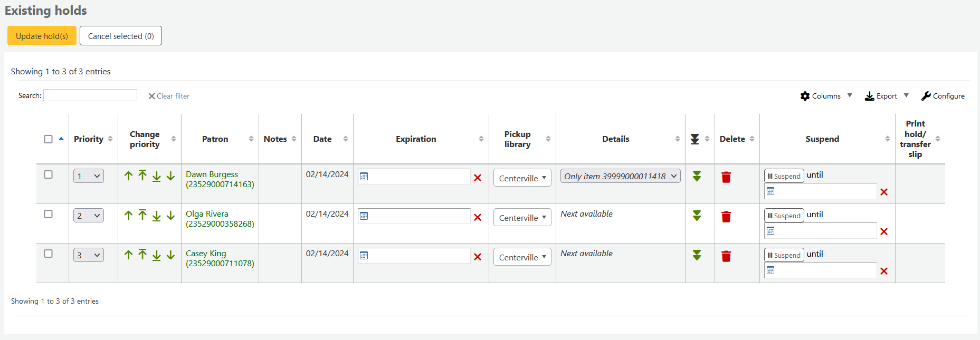Viewport: 980px width, 340px height.
Task: Click the holds table Search field
Action: [90, 95]
